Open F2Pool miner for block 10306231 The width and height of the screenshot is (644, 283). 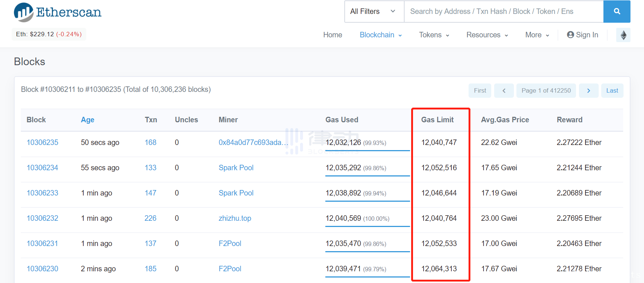[x=230, y=243]
